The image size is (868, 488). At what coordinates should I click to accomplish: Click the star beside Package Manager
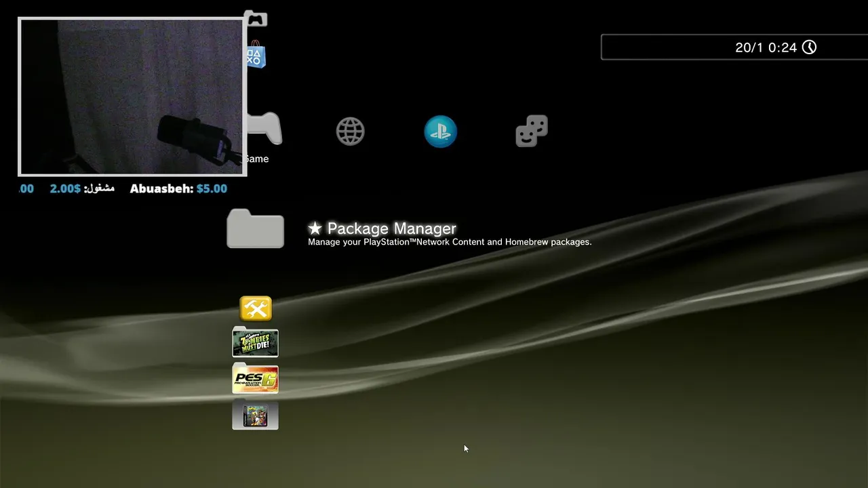[315, 228]
